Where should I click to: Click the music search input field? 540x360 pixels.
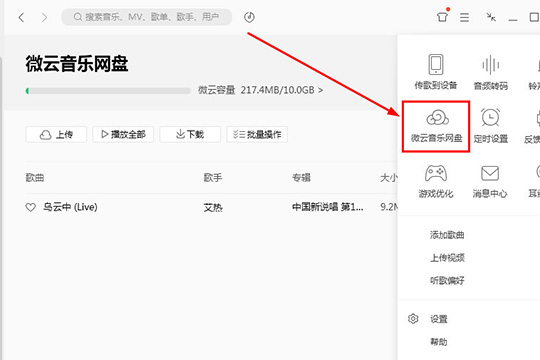click(146, 17)
